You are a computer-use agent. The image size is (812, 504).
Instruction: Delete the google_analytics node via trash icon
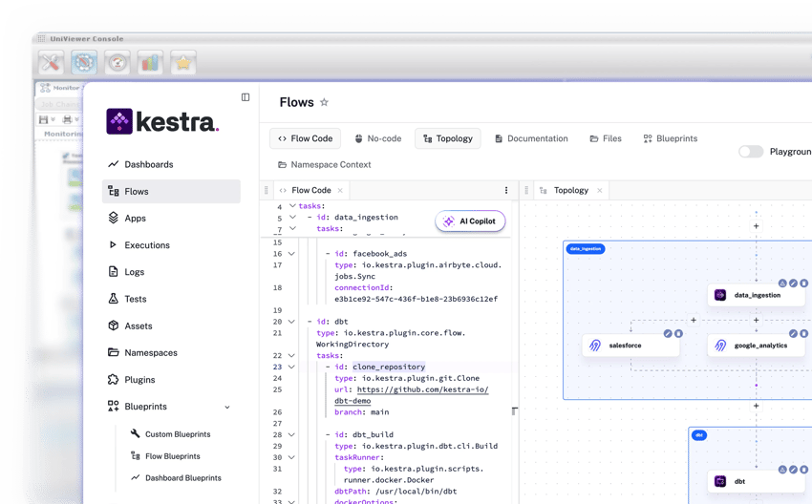(804, 334)
